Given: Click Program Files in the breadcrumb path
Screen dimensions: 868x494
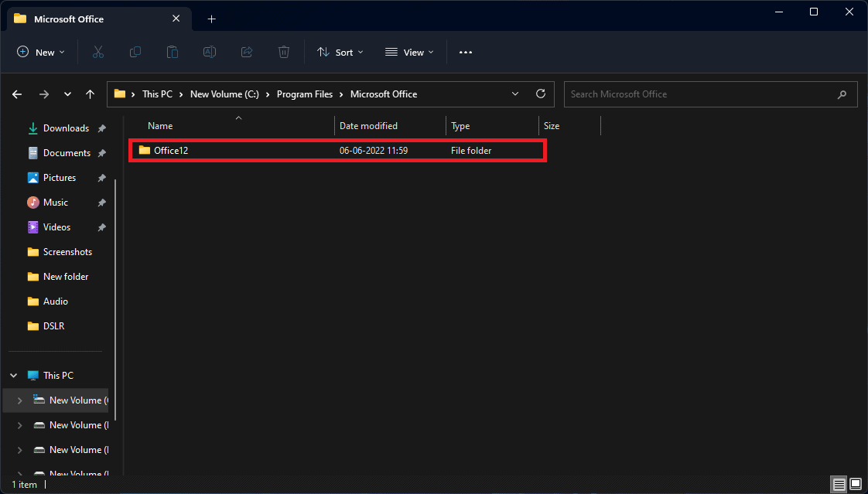Looking at the screenshot, I should point(304,94).
